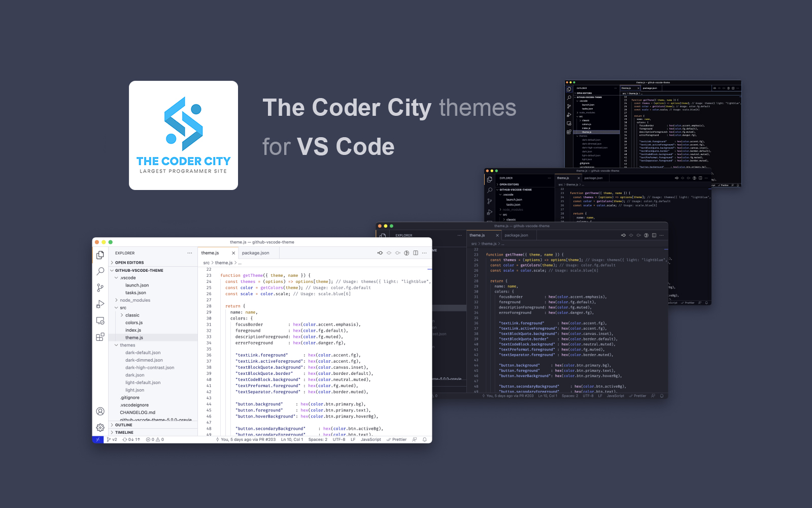The width and height of the screenshot is (812, 508).
Task: Collapse the themes folder in light window
Action: coord(153,345)
